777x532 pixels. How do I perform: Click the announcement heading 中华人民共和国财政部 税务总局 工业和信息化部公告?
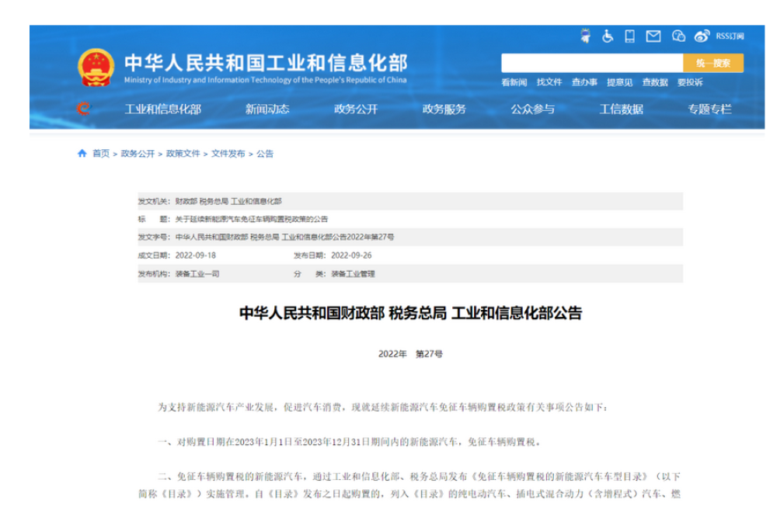410,313
